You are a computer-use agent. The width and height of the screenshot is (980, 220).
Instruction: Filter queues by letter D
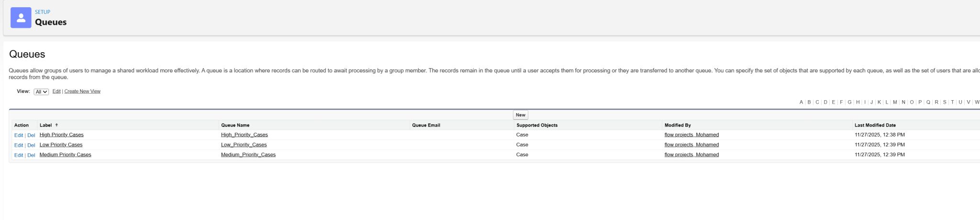(x=825, y=102)
